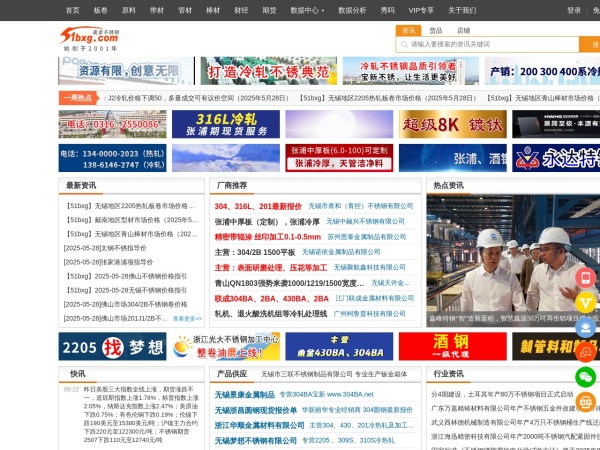Open 联成304BA、2BA、430BA、2BA link

click(271, 298)
